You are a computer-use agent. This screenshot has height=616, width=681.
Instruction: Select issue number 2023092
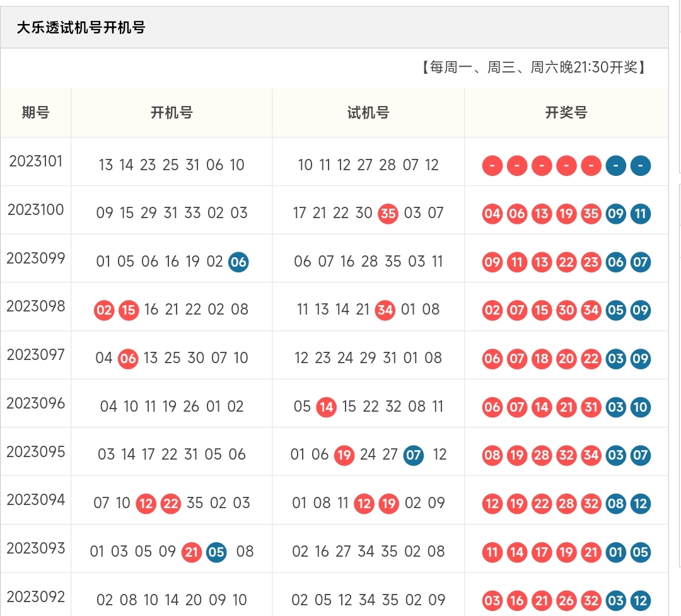point(35,597)
